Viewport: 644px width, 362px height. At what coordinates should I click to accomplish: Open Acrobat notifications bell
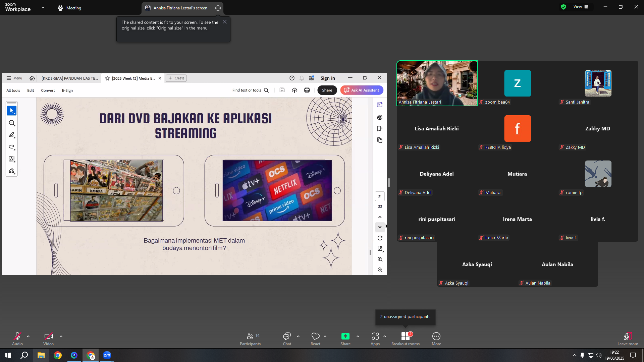coord(302,78)
